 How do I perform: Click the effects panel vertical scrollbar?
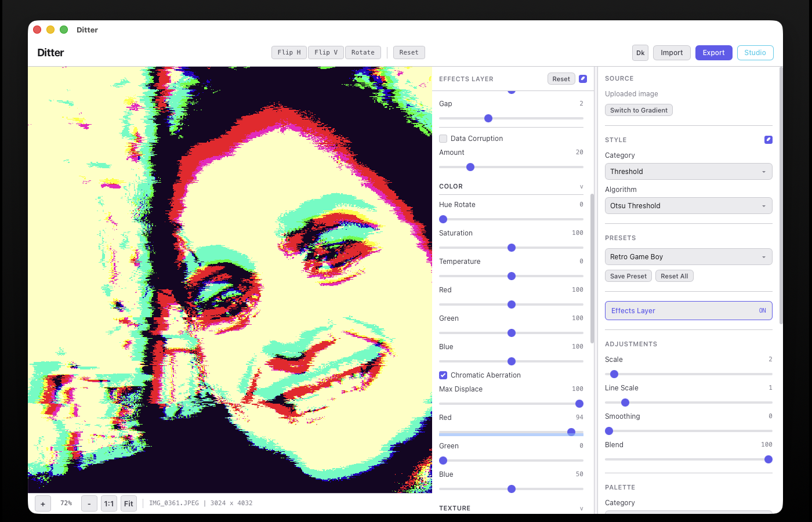point(592,267)
